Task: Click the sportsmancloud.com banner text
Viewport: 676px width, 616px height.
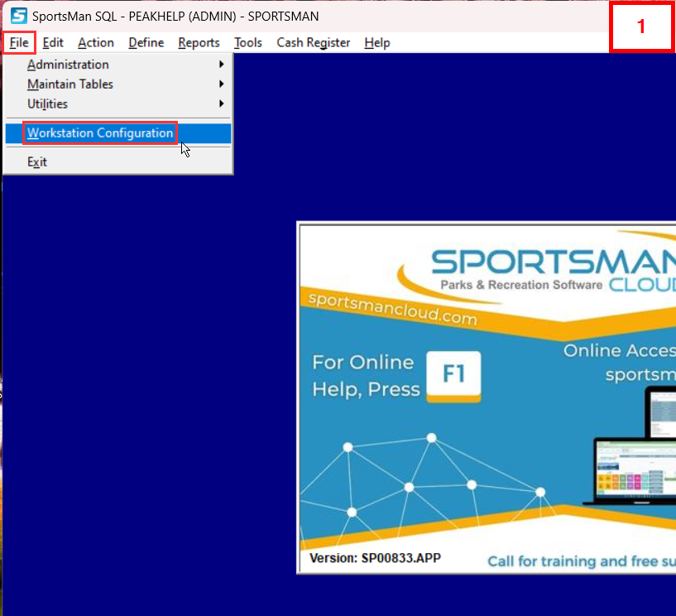Action: tap(393, 310)
